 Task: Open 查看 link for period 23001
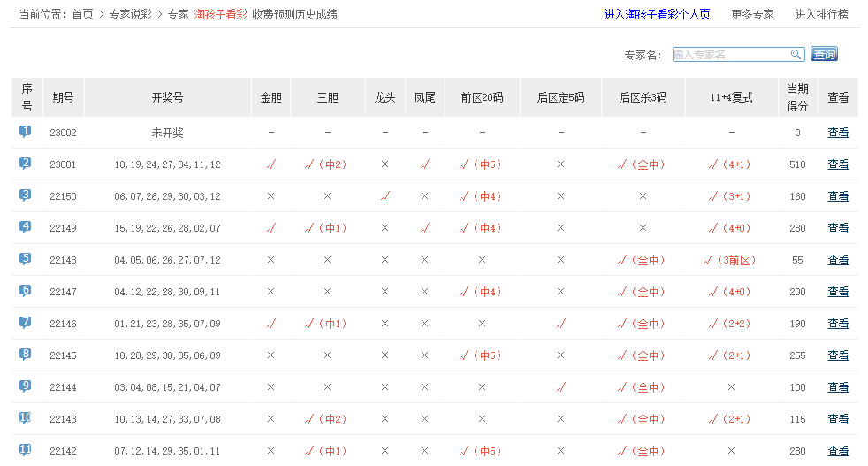[x=838, y=164]
